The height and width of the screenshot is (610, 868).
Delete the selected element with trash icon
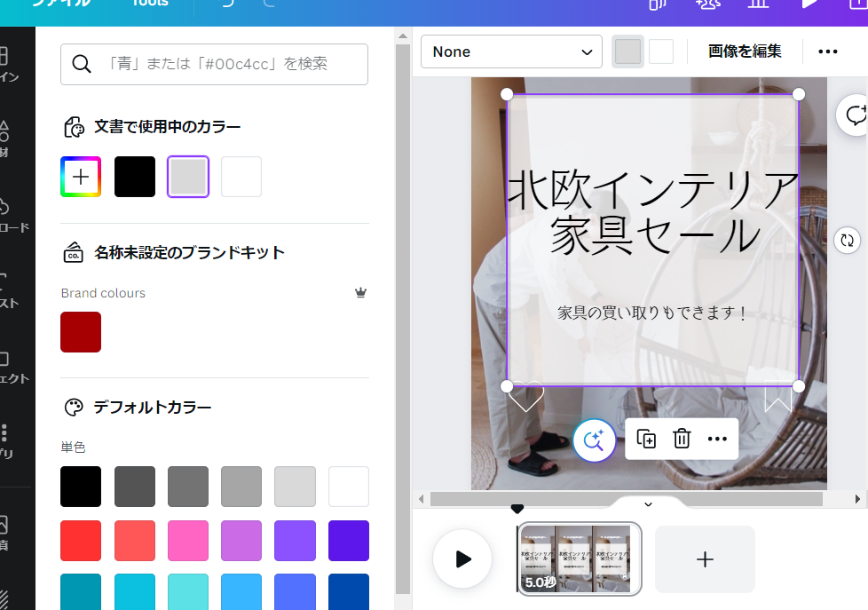click(x=682, y=439)
